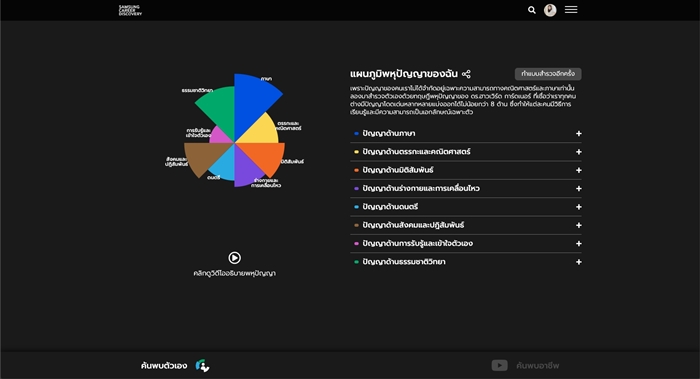The image size is (700, 379).
Task: Click the Samsung Career Discovery logo
Action: click(130, 10)
